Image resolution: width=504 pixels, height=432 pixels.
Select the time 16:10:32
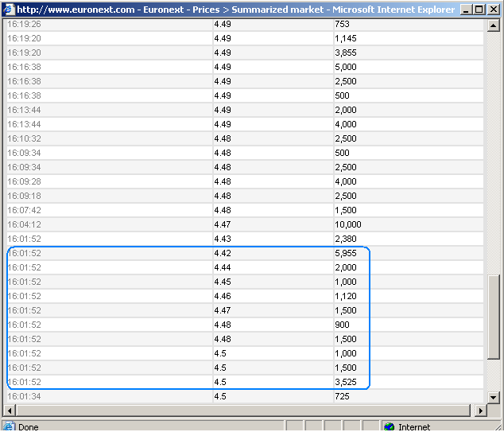coord(24,138)
